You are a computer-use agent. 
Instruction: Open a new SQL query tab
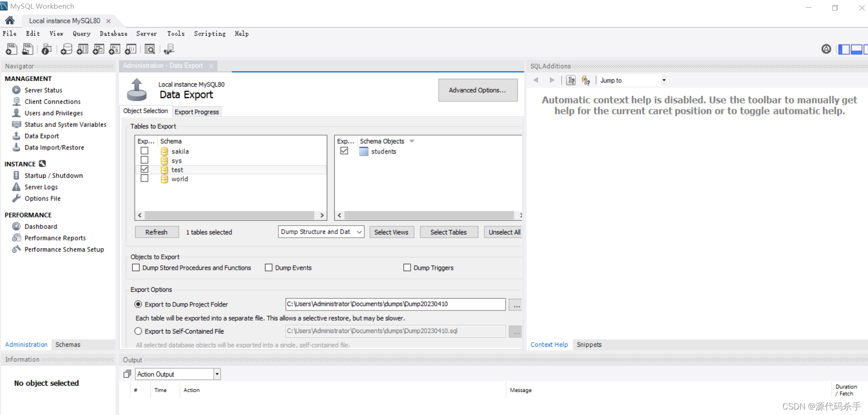[11, 49]
